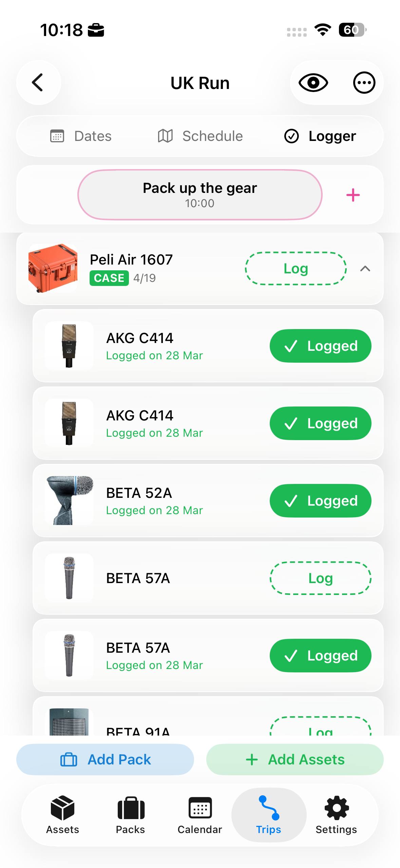Tap the Add Pack button
The width and height of the screenshot is (400, 868).
tap(105, 759)
